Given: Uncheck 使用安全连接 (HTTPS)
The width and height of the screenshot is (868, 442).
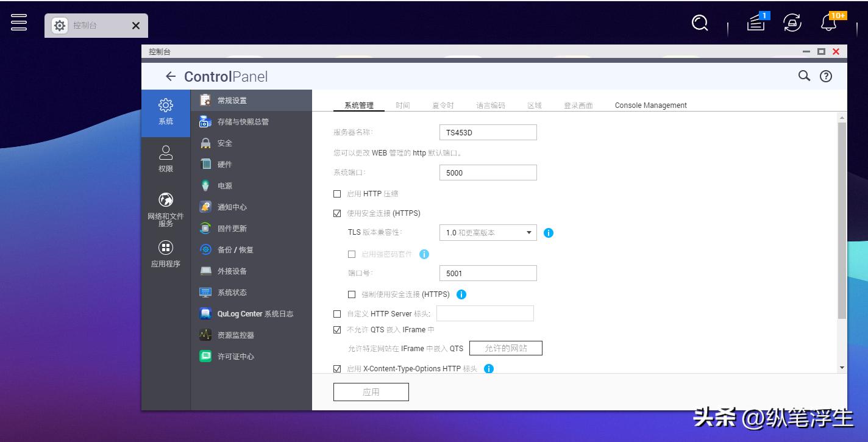Looking at the screenshot, I should click(337, 213).
